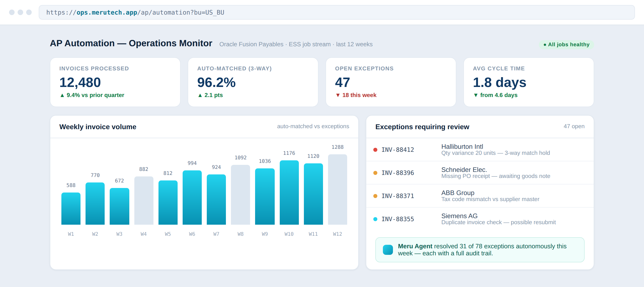Screen dimensions: 644x287
Task: Click the W12 axis label
Action: pos(338,234)
